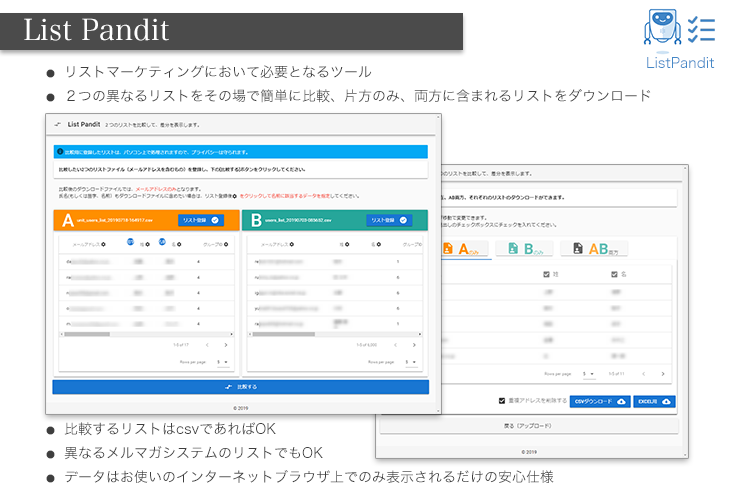Toggle the 重複アドレスを削除する checkbox

[x=502, y=401]
